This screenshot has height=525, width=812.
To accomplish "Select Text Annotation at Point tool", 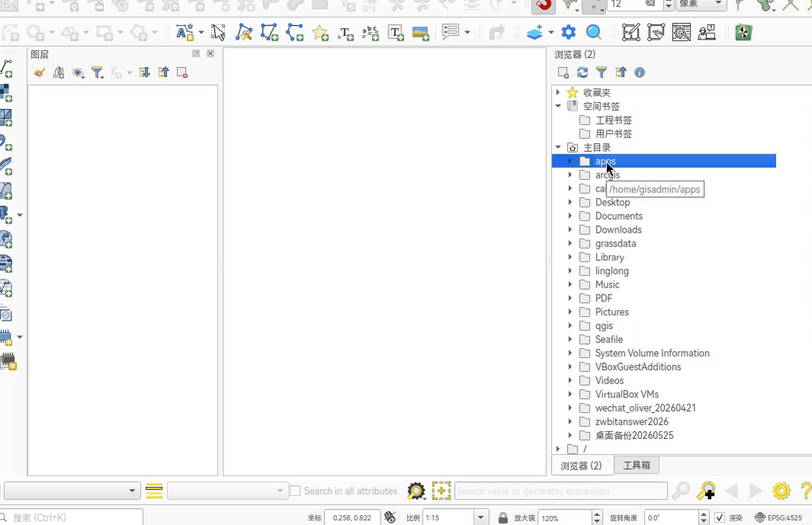I will tap(346, 34).
